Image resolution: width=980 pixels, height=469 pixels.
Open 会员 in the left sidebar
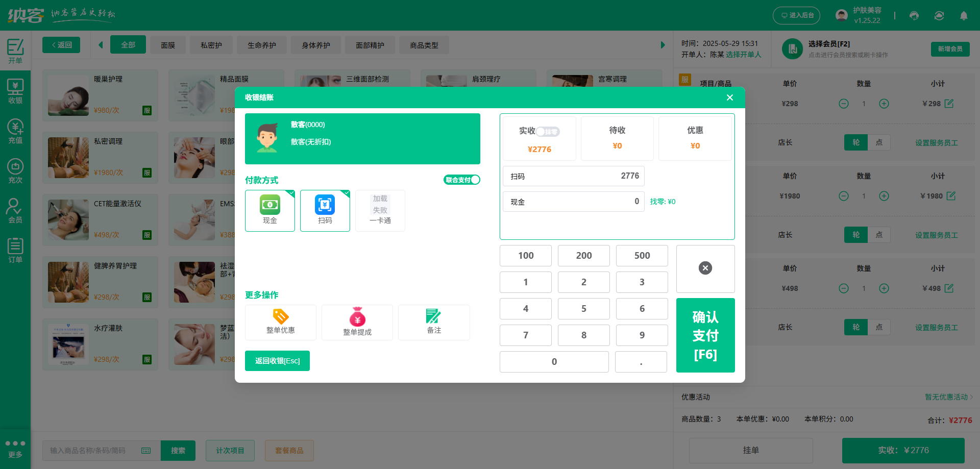pos(15,211)
